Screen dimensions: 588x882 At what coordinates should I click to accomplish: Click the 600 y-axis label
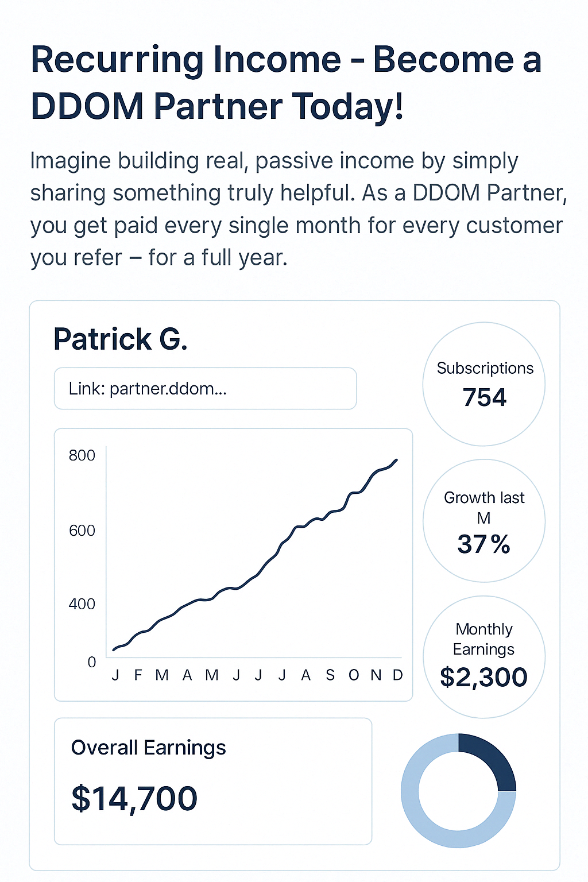point(82,531)
